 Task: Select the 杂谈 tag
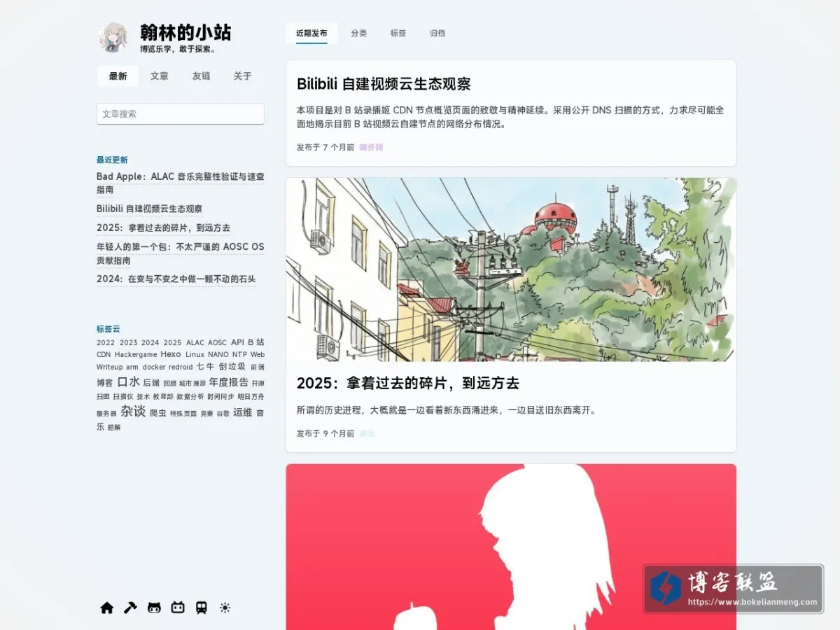coord(133,411)
